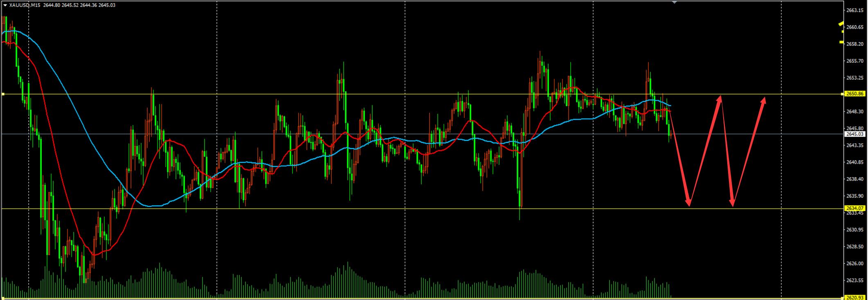The width and height of the screenshot is (868, 300).
Task: Select the 2650.86 horizontal line price label
Action: pyautogui.click(x=855, y=94)
